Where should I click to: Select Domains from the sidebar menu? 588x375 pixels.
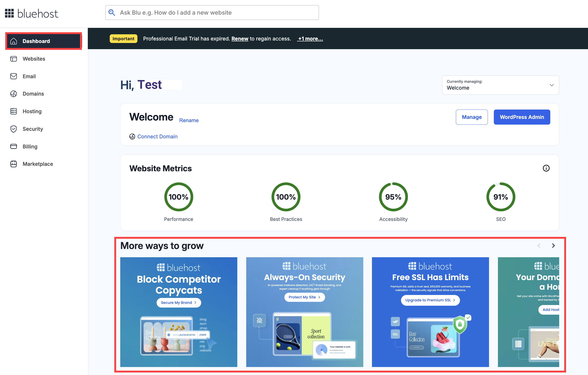(33, 94)
